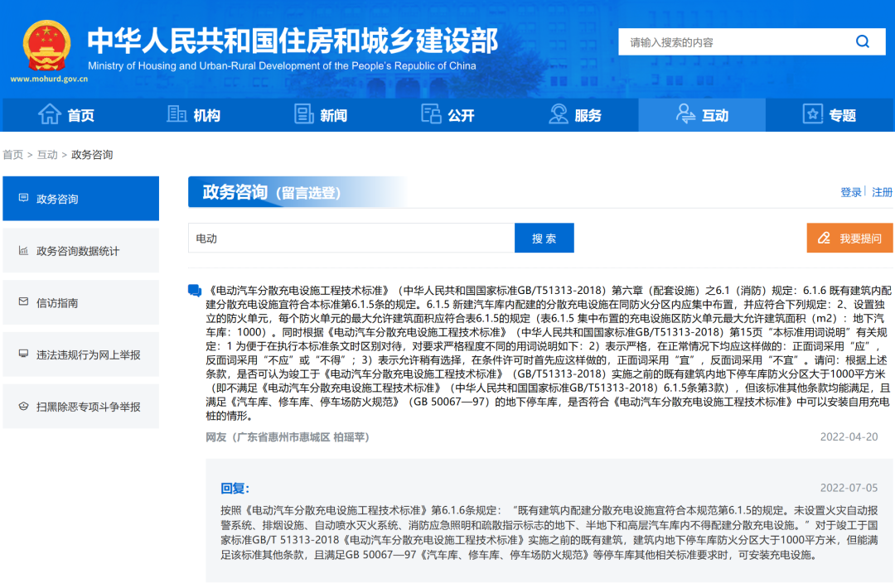Click the 首页 breadcrumb link
Image resolution: width=895 pixels, height=588 pixels.
12,155
